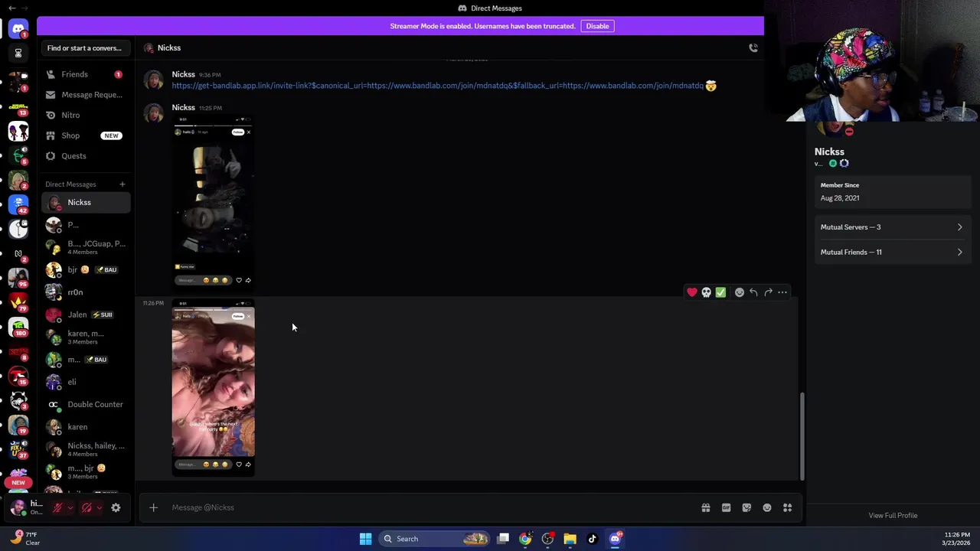Open Nitro page
Screen dimensions: 980x551
(86, 115)
